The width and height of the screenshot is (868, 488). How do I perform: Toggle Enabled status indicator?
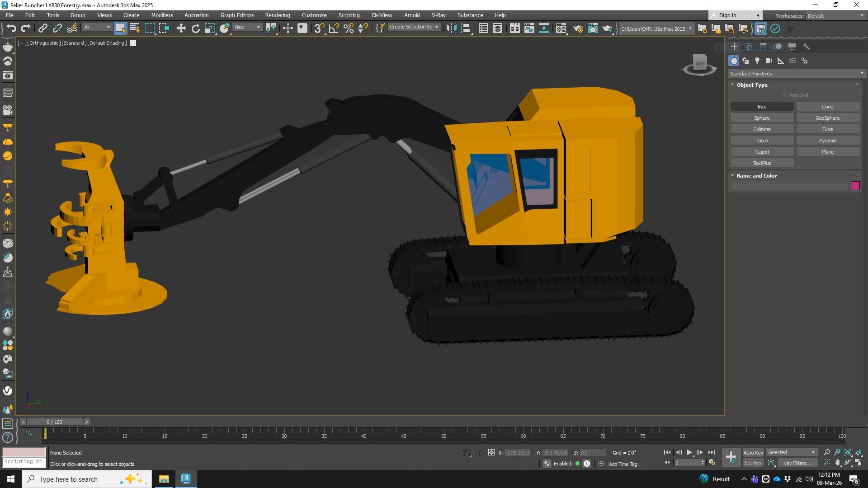pyautogui.click(x=577, y=464)
